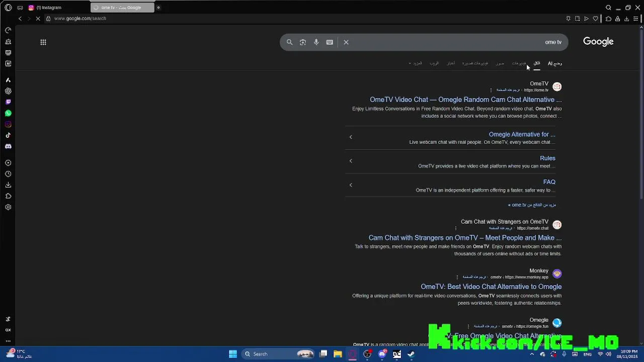
Task: Select the الكل results tab
Action: coord(537,63)
